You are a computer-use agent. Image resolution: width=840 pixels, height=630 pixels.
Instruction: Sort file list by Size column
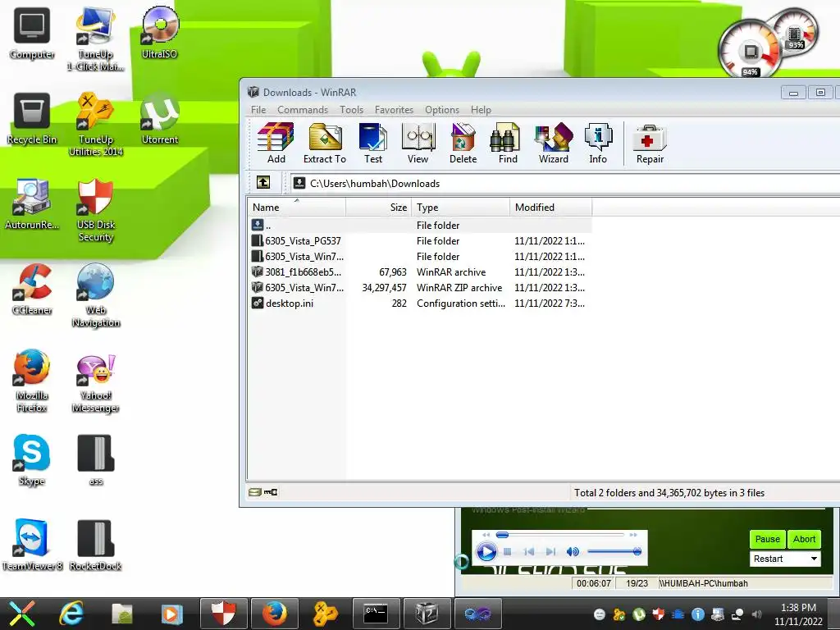click(x=379, y=208)
